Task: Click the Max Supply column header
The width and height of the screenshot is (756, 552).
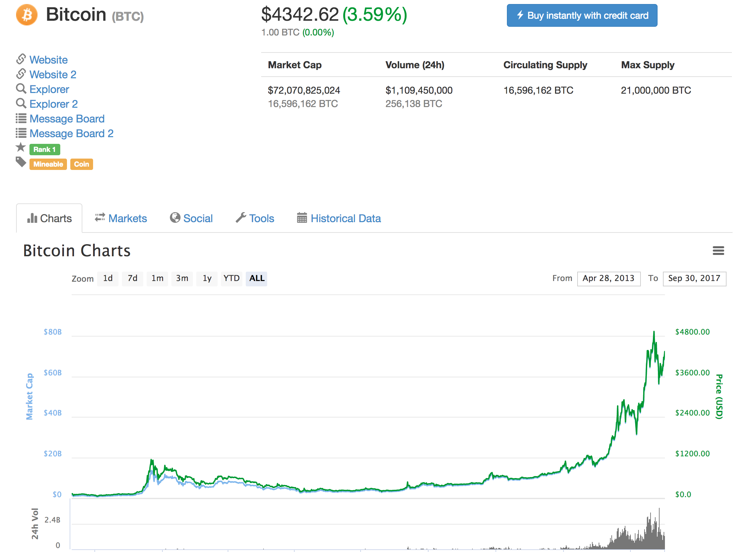Action: coord(648,65)
